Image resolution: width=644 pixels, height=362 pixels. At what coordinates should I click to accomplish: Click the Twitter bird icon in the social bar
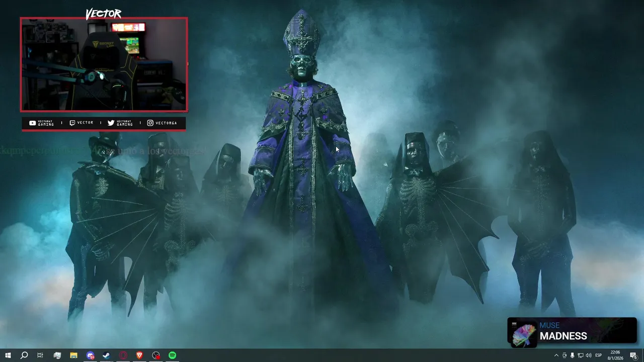(x=111, y=123)
